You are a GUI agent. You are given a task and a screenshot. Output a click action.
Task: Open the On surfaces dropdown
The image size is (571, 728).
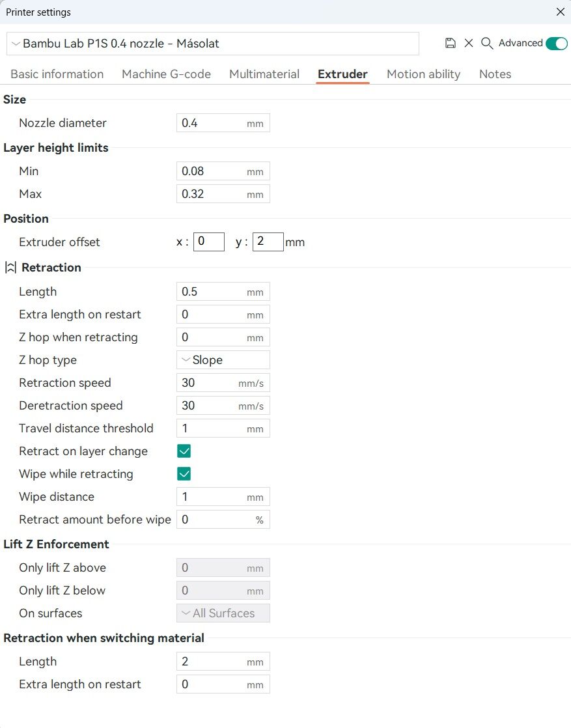pyautogui.click(x=223, y=613)
